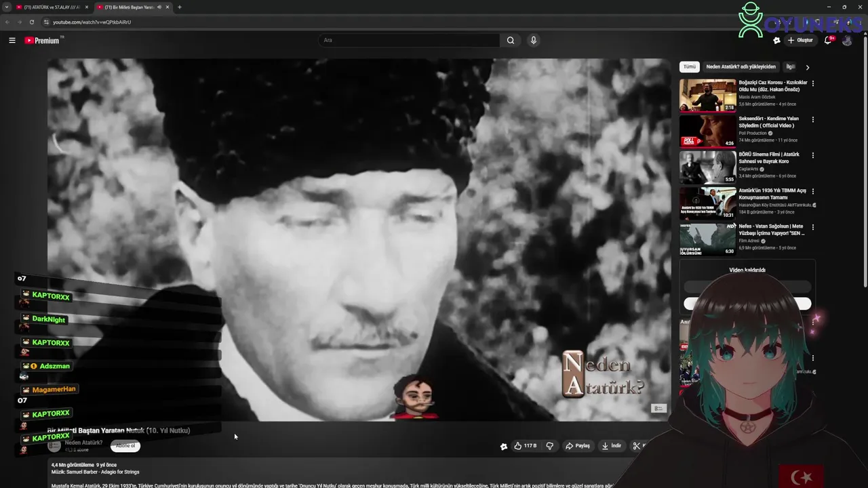Select 'Neden Atatürk? adlı yükleyiciden' chip
Viewport: 868px width, 488px height.
point(741,67)
